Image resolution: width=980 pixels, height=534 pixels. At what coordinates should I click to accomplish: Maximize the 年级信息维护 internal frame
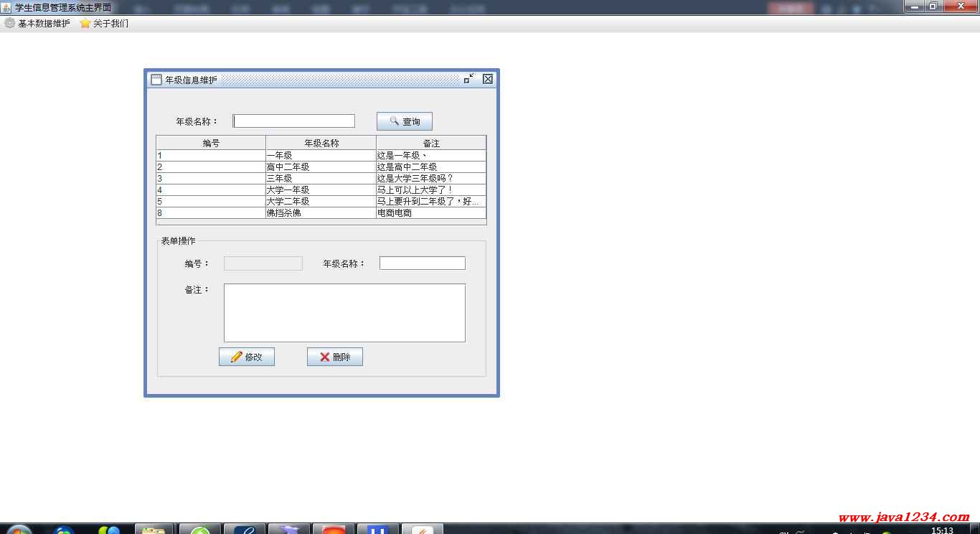468,79
